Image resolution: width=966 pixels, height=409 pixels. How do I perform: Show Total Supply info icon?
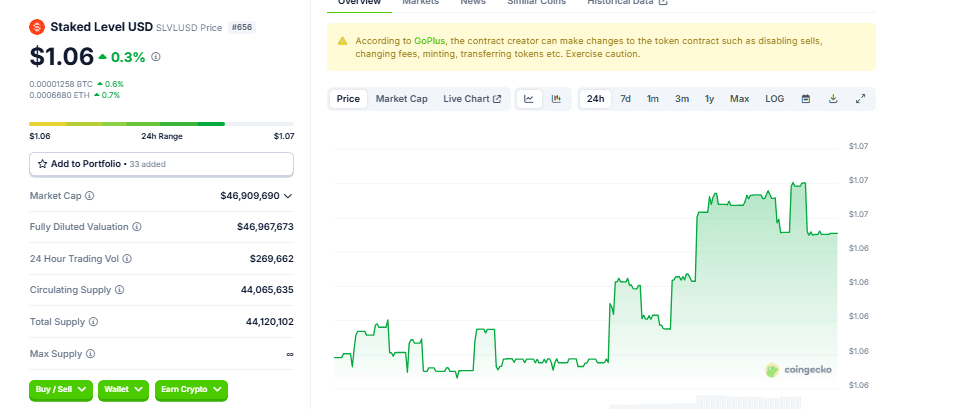pyautogui.click(x=93, y=322)
